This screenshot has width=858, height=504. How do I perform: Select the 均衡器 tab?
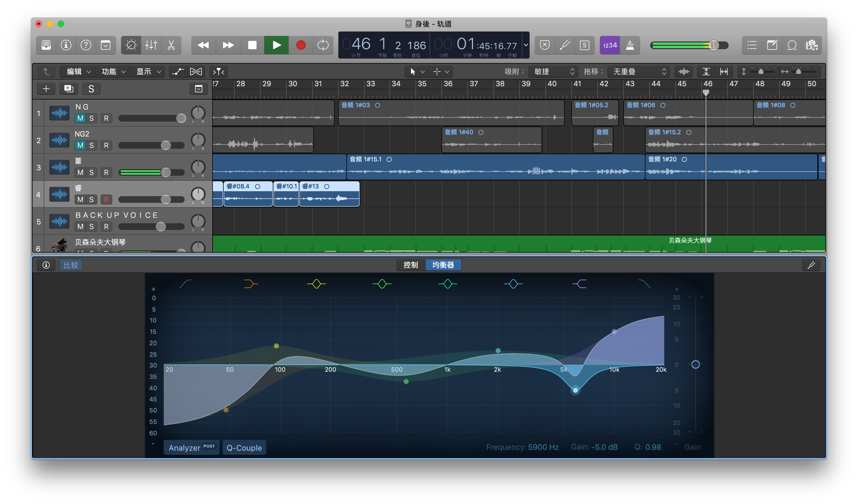tap(443, 265)
